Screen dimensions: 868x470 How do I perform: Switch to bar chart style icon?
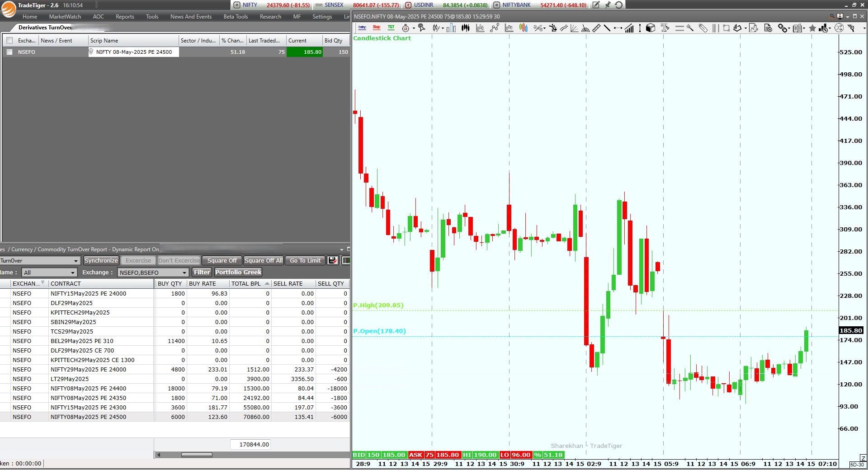(x=451, y=28)
